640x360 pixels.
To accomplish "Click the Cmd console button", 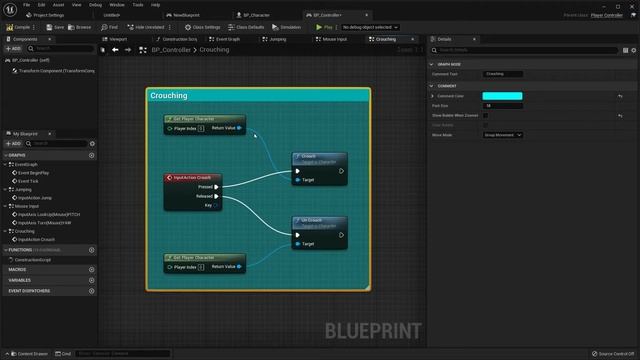I will point(63,354).
